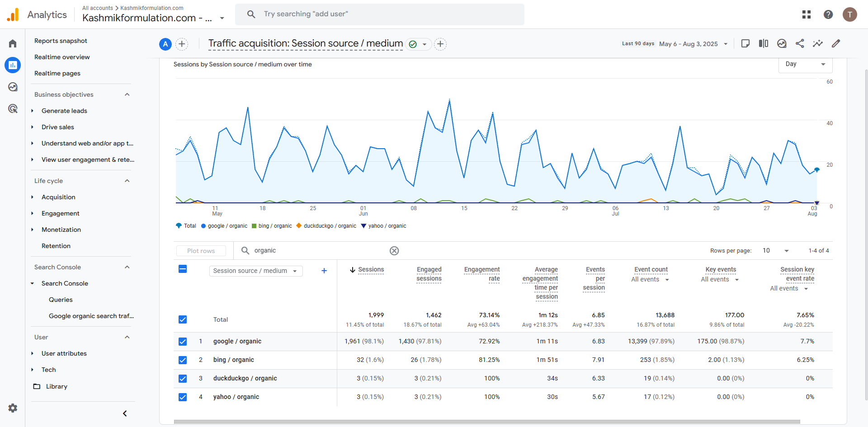Sort by Engagement rate column
This screenshot has height=427, width=868.
tap(482, 274)
